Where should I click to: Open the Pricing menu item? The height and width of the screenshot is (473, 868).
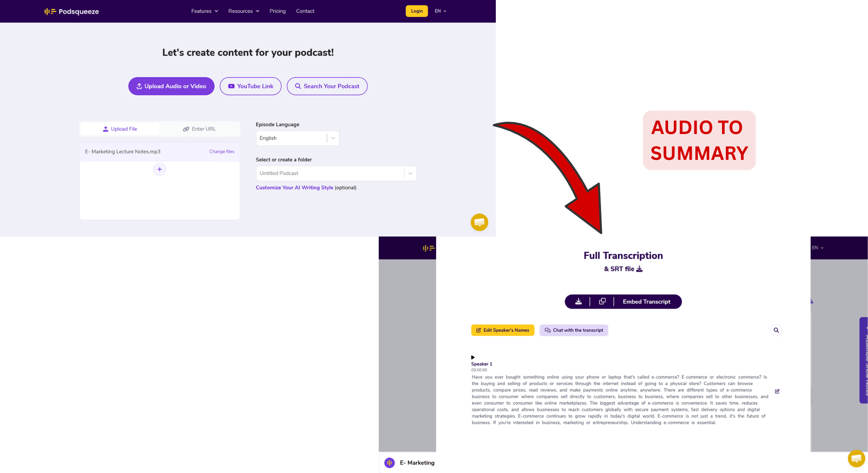pos(277,11)
